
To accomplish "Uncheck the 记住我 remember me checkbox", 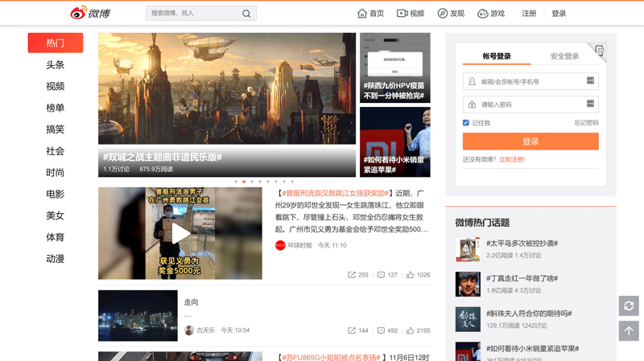I will [x=466, y=123].
